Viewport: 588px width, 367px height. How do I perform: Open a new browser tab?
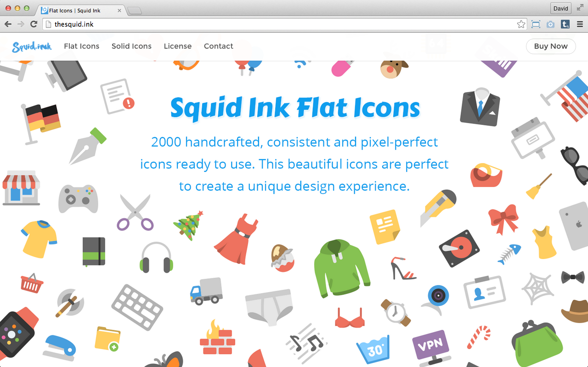134,11
